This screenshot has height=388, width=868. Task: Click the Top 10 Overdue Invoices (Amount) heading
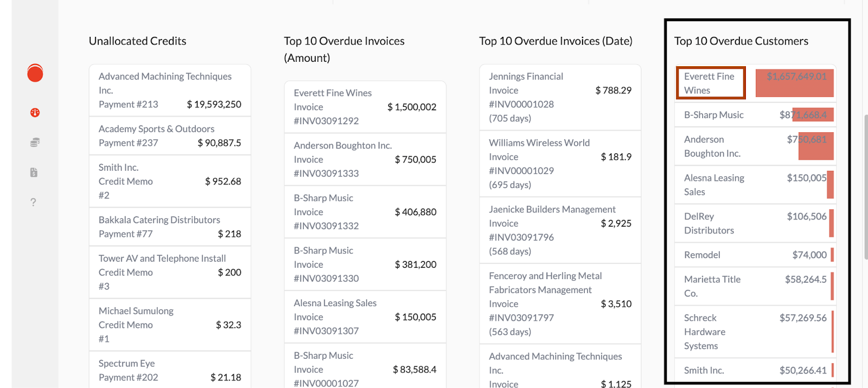click(344, 49)
